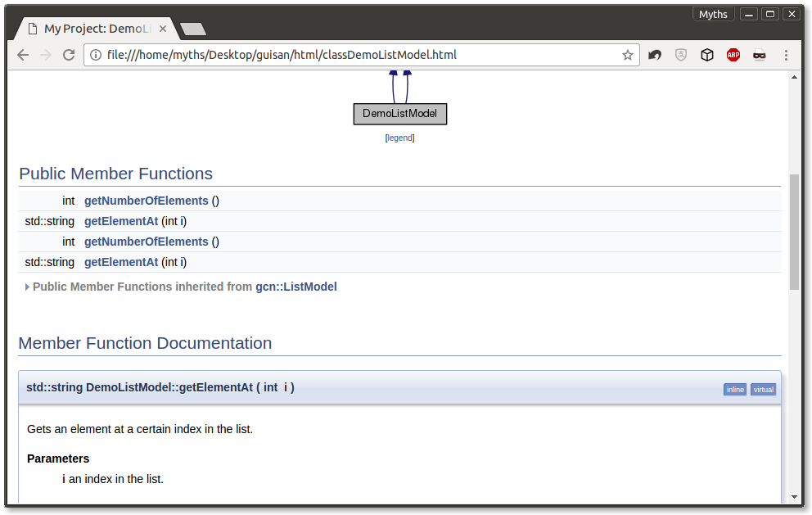Open the Adblock Plus ABP icon
Image resolution: width=812 pixels, height=515 pixels.
pos(733,55)
